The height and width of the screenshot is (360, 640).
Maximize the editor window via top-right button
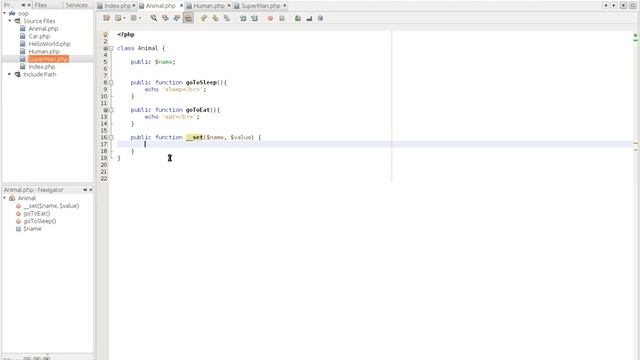[633, 5]
